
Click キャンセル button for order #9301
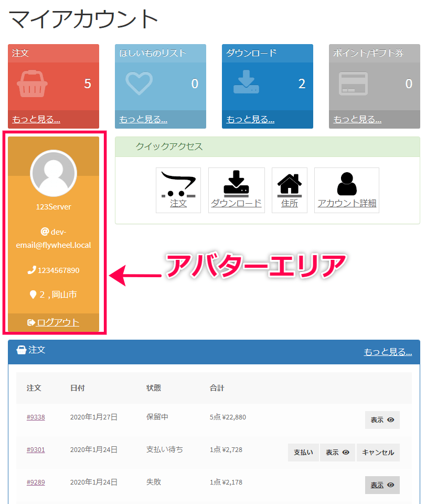point(378,452)
